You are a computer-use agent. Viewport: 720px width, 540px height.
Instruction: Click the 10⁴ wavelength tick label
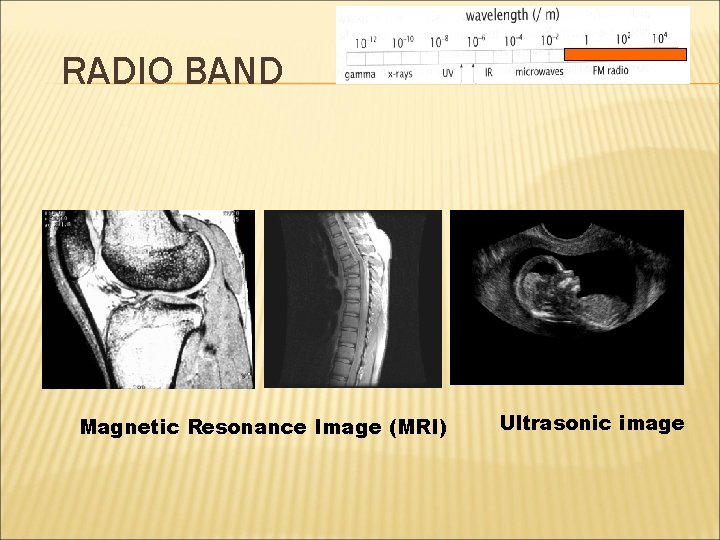click(x=660, y=39)
